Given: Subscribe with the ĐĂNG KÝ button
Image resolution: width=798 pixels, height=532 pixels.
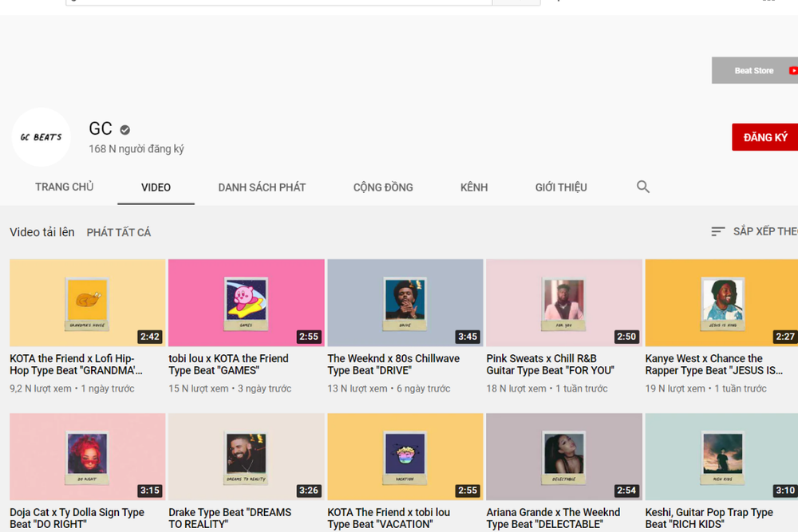Looking at the screenshot, I should click(765, 137).
